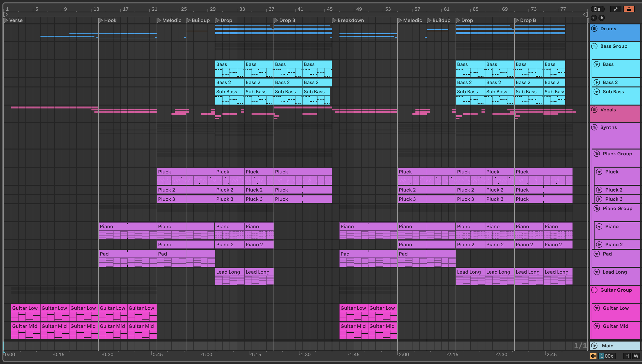Toggle the automation mode line icon

(x=616, y=9)
